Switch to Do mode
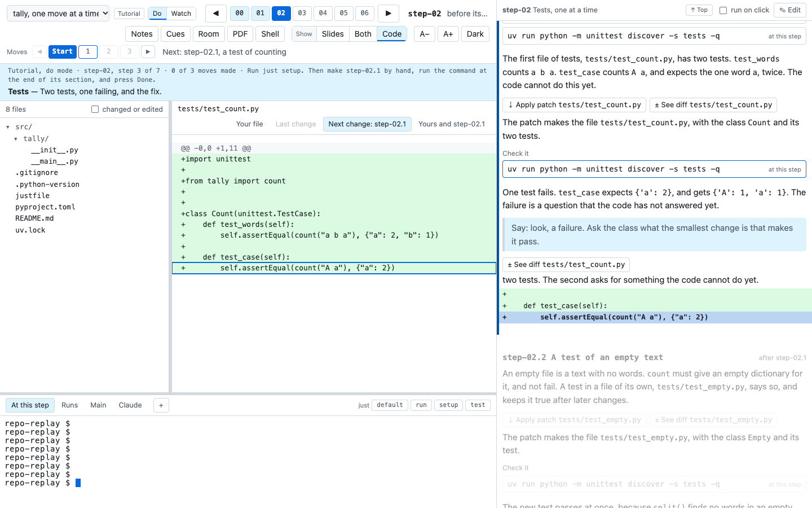The height and width of the screenshot is (508, 812). (157, 14)
